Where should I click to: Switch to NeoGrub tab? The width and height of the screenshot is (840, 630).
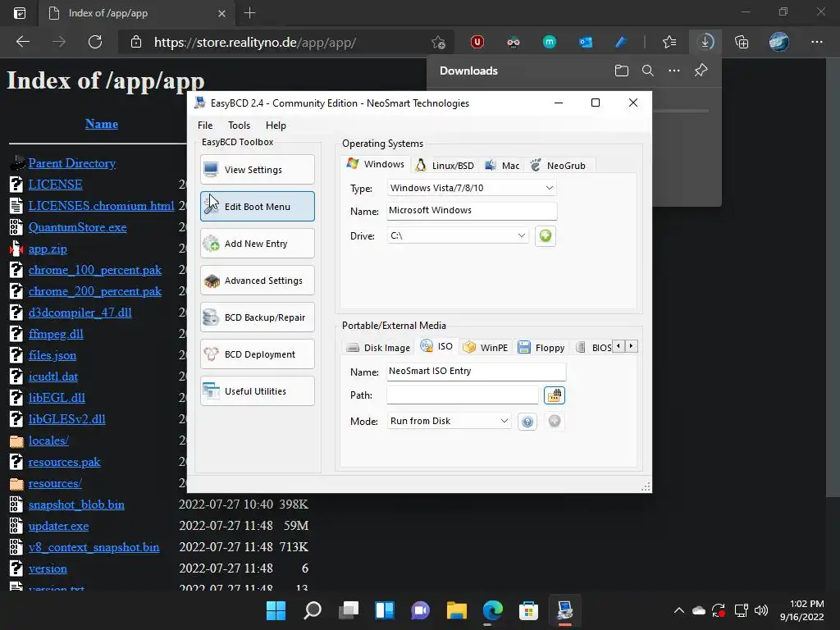click(x=558, y=166)
